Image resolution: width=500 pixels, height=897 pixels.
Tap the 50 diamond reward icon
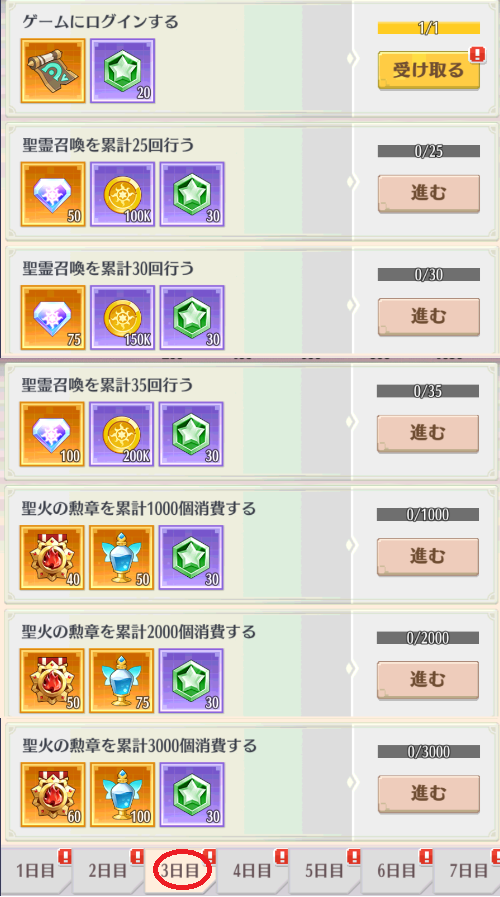coord(53,194)
